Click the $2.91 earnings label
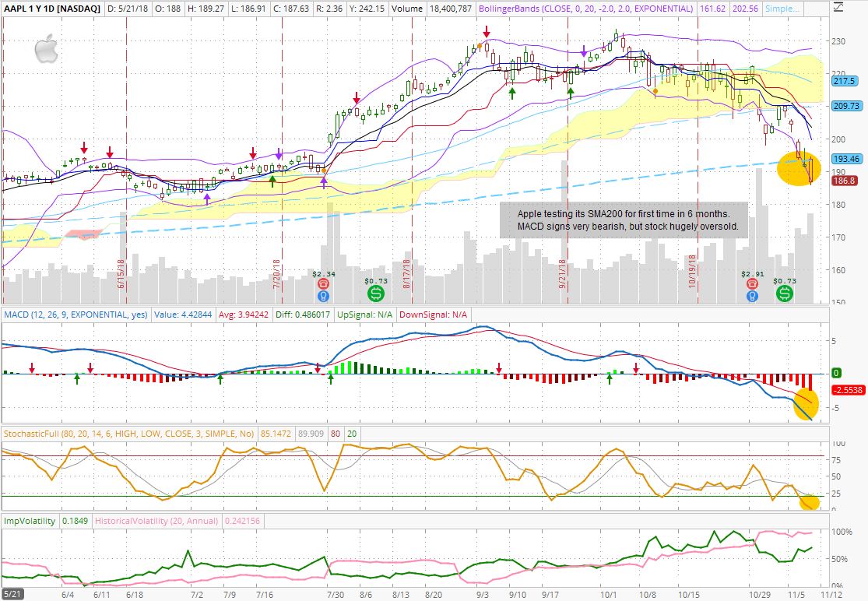This screenshot has height=601, width=868. 752,273
